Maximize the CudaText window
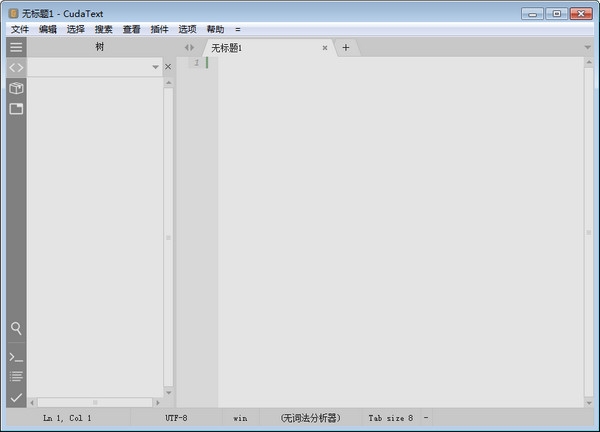Viewport: 600px width, 432px height. [x=557, y=14]
